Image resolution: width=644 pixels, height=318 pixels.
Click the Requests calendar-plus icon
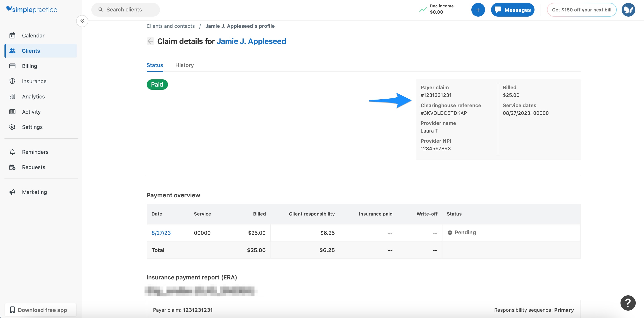point(12,167)
